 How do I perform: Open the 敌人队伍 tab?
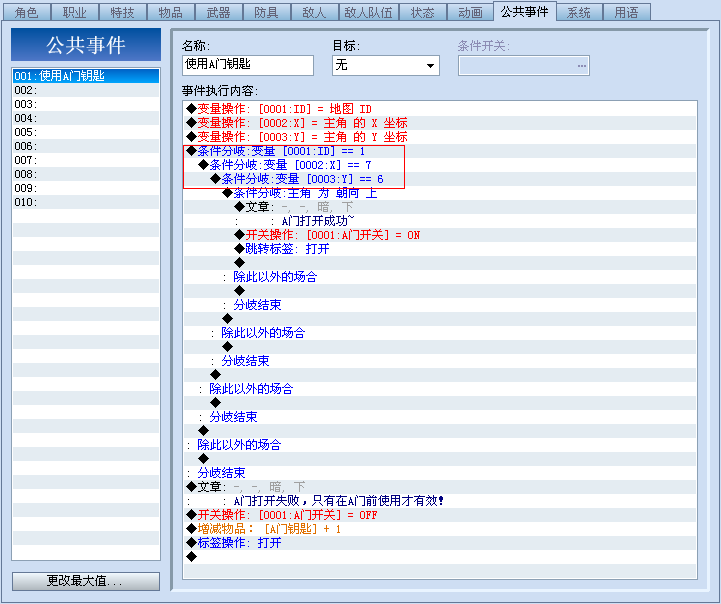369,12
